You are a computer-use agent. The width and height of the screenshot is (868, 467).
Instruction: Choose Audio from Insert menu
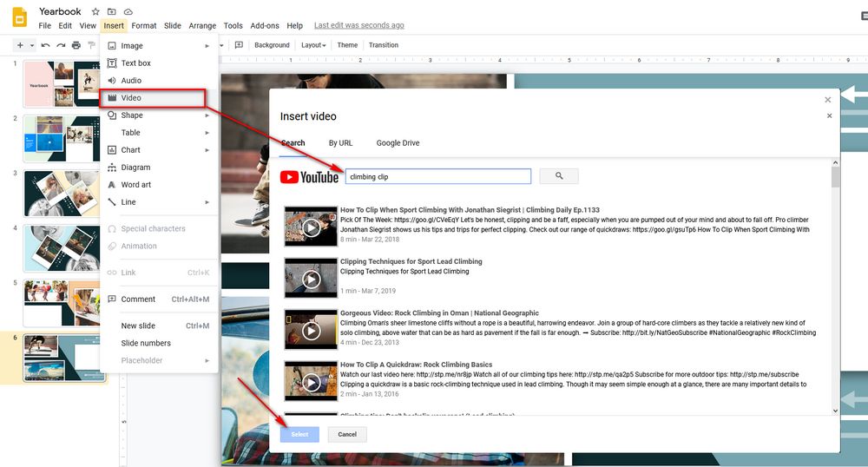[x=159, y=80]
